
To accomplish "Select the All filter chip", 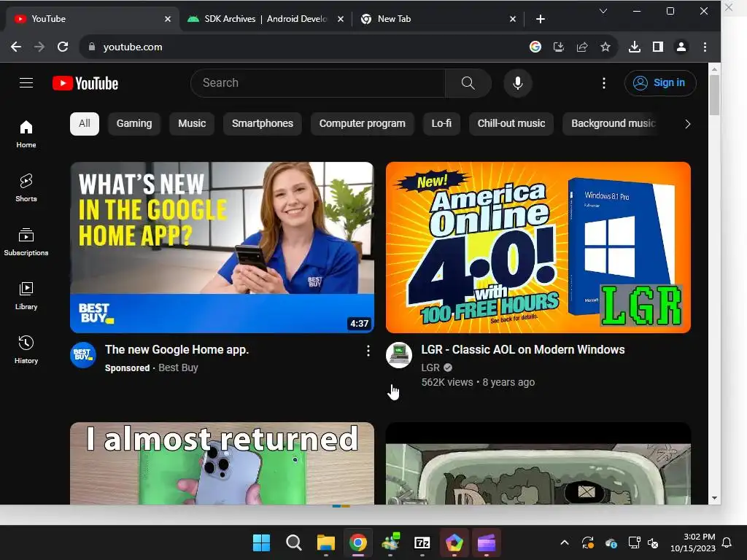I will (85, 124).
